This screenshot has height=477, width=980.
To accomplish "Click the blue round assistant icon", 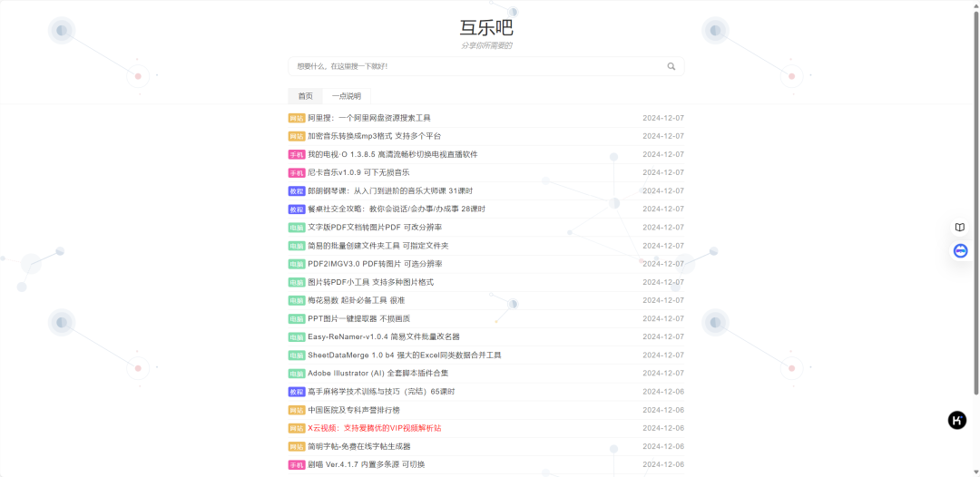I will click(x=960, y=250).
